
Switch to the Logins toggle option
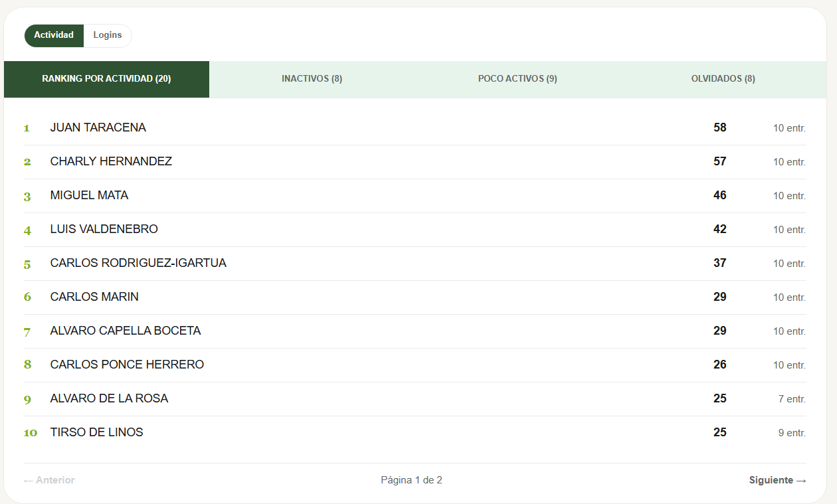tap(108, 35)
